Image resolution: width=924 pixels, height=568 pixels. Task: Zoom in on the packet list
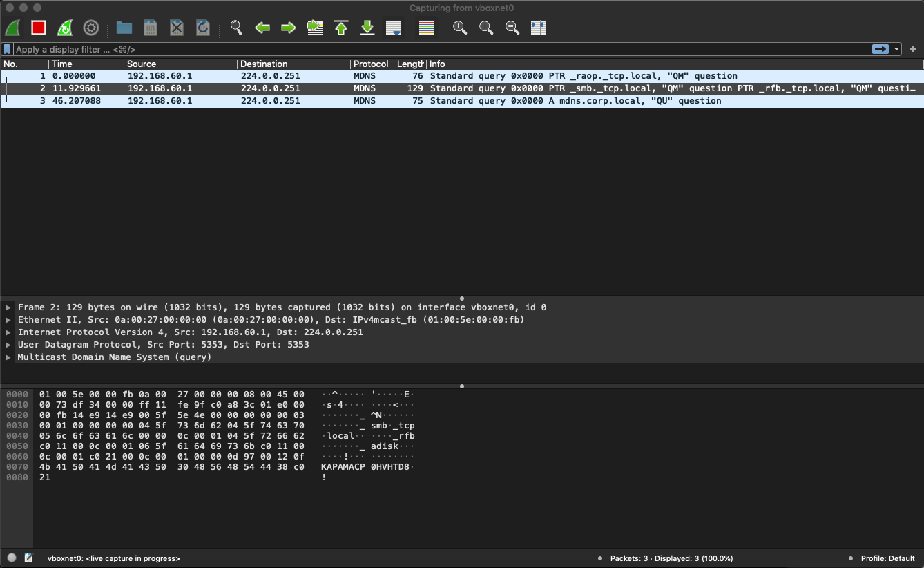coord(459,28)
